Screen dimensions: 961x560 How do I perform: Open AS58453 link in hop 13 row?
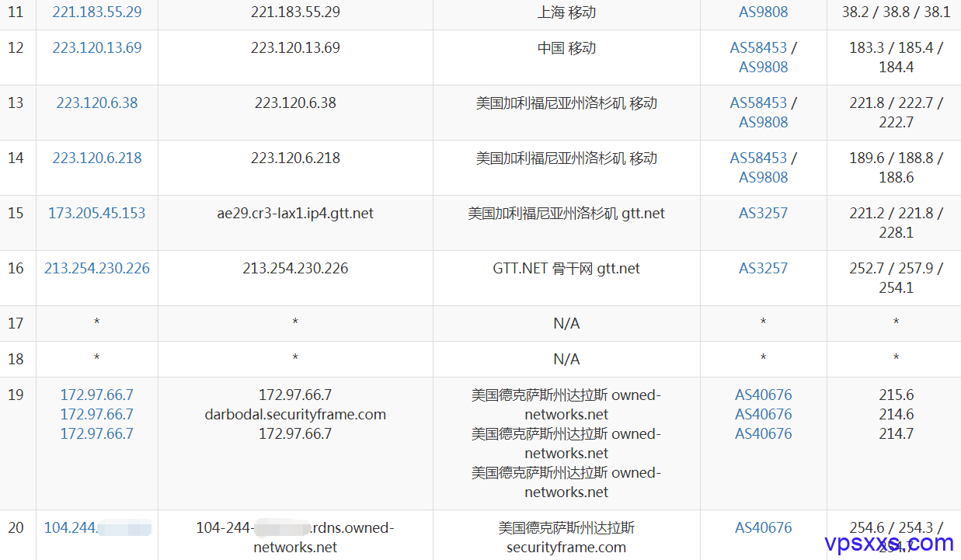click(x=758, y=103)
